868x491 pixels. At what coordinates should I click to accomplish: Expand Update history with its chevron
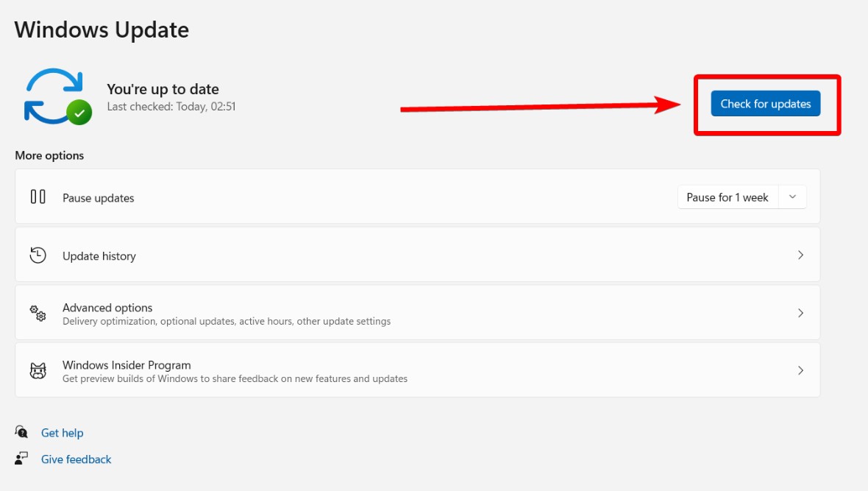[801, 255]
